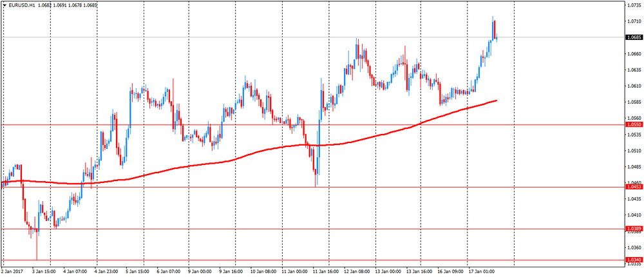Screen dimensions: 644x277
Task: Click 1.0360 on the price axis
Action: pyautogui.click(x=633, y=247)
